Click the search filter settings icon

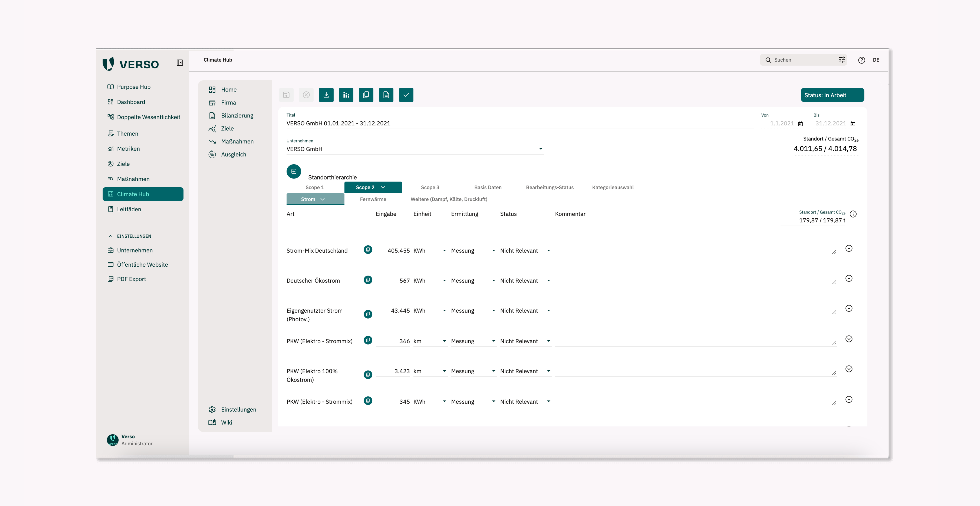click(842, 60)
